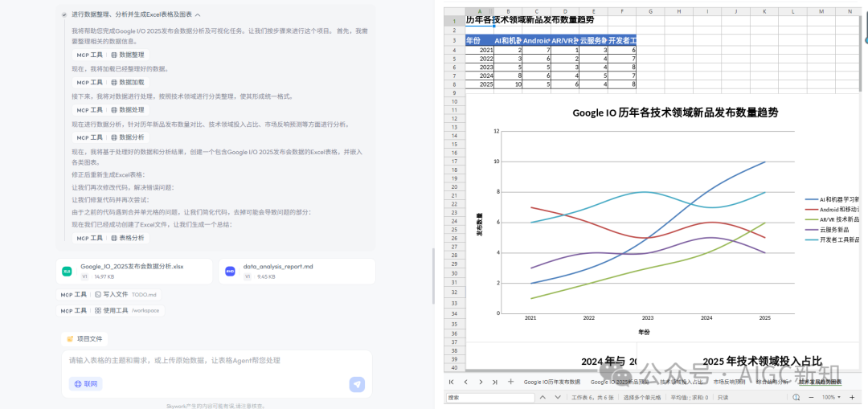This screenshot has height=409, width=868.
Task: Select the cell containing year 2021
Action: click(479, 51)
